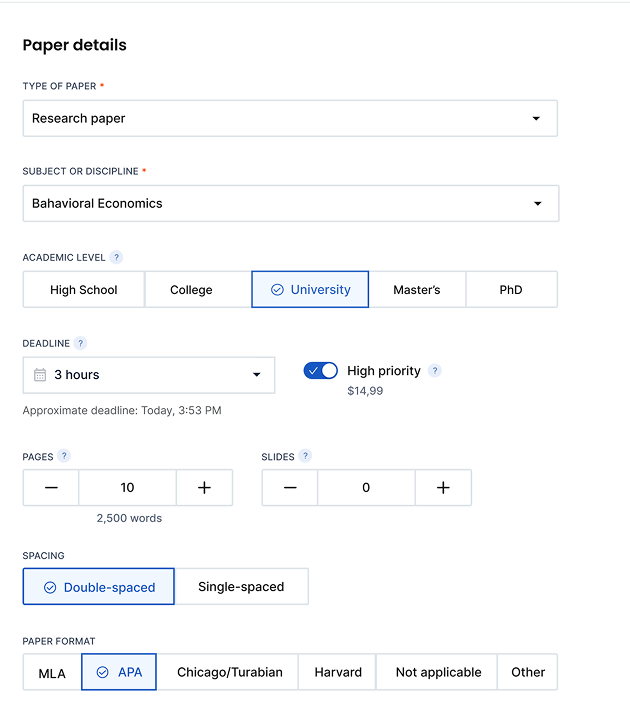Select Harvard paper format

tap(338, 672)
